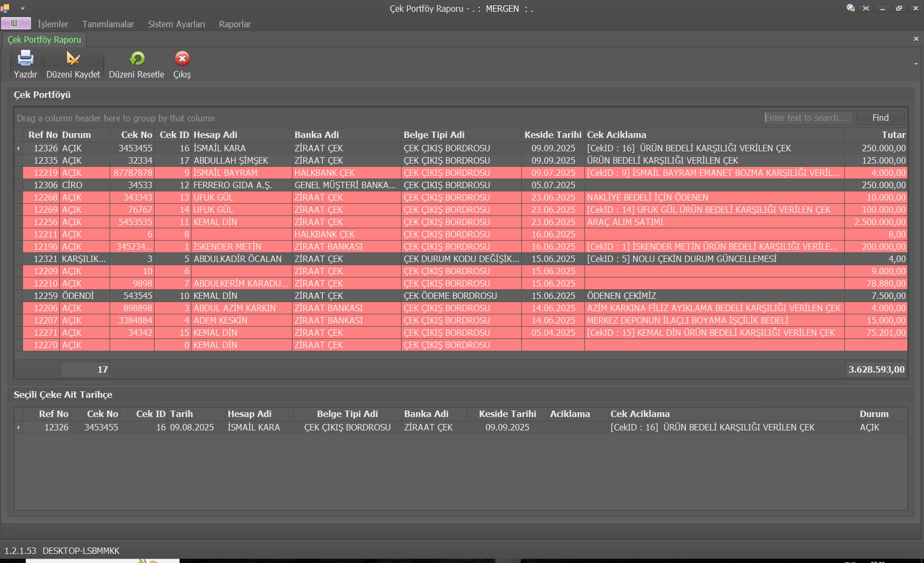Close the Çek Portföy Raporu document tab
The width and height of the screenshot is (924, 563).
915,39
